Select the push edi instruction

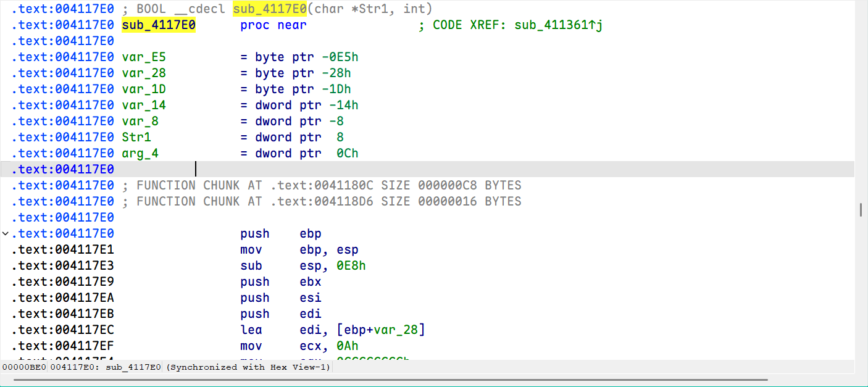click(x=281, y=314)
